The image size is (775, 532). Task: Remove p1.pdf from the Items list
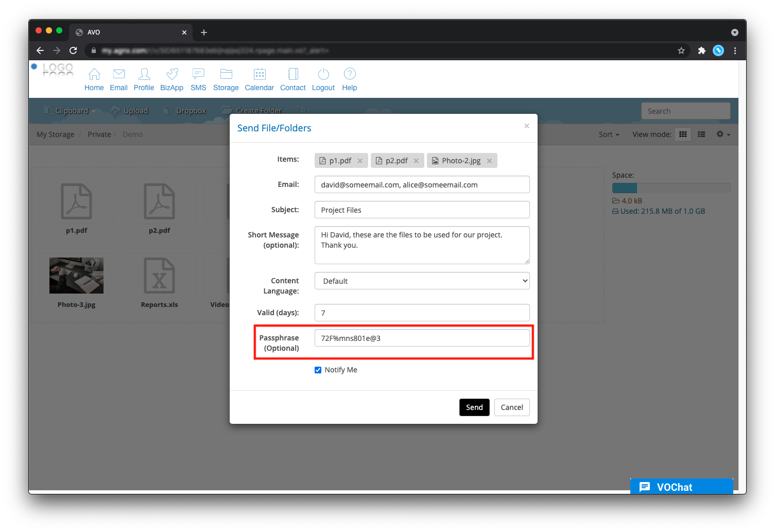tap(360, 161)
